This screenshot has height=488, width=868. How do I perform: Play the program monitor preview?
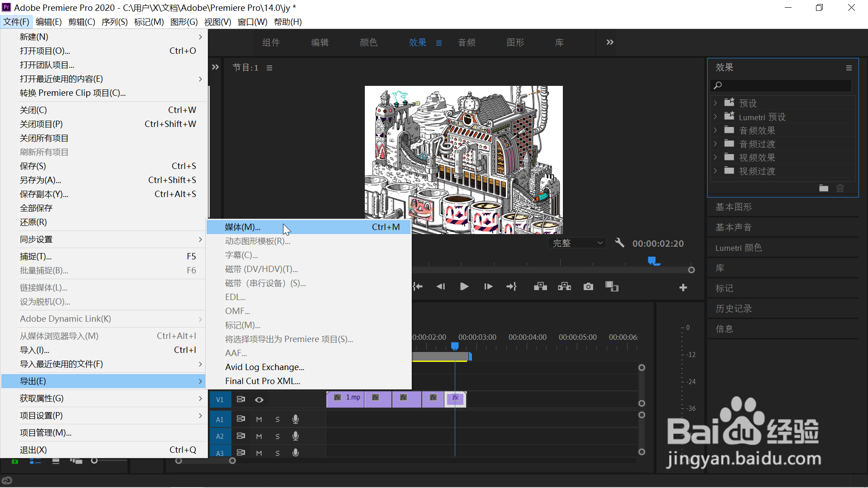click(x=464, y=286)
